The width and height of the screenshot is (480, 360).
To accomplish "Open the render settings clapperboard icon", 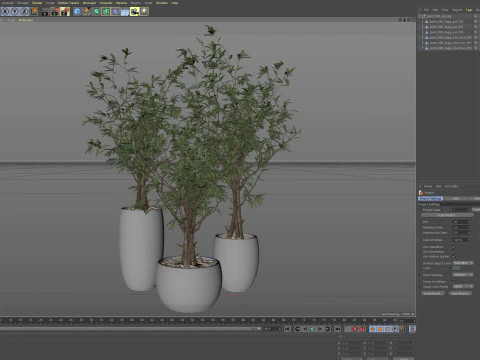I will pyautogui.click(x=65, y=12).
